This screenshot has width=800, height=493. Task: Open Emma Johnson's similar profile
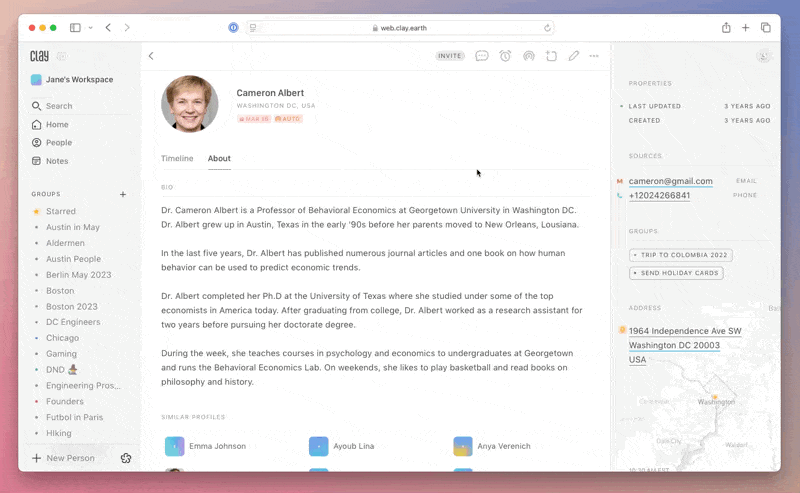click(x=216, y=446)
